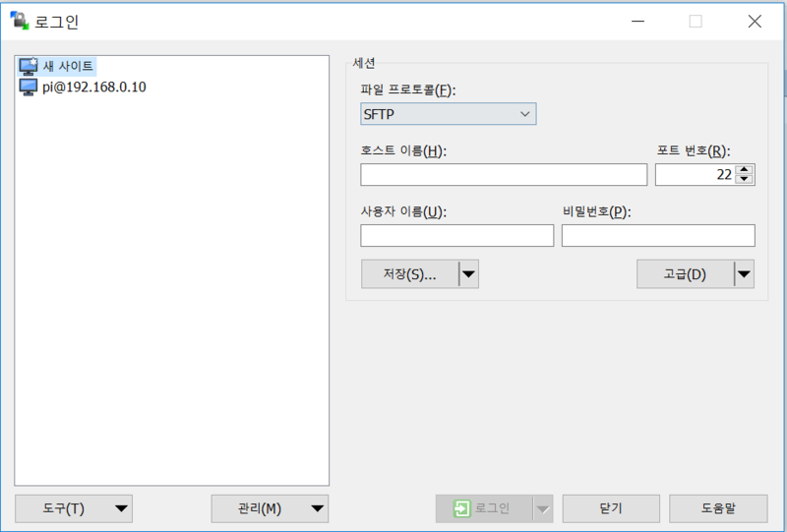Expand the 고급 button dropdown arrow

tap(745, 274)
